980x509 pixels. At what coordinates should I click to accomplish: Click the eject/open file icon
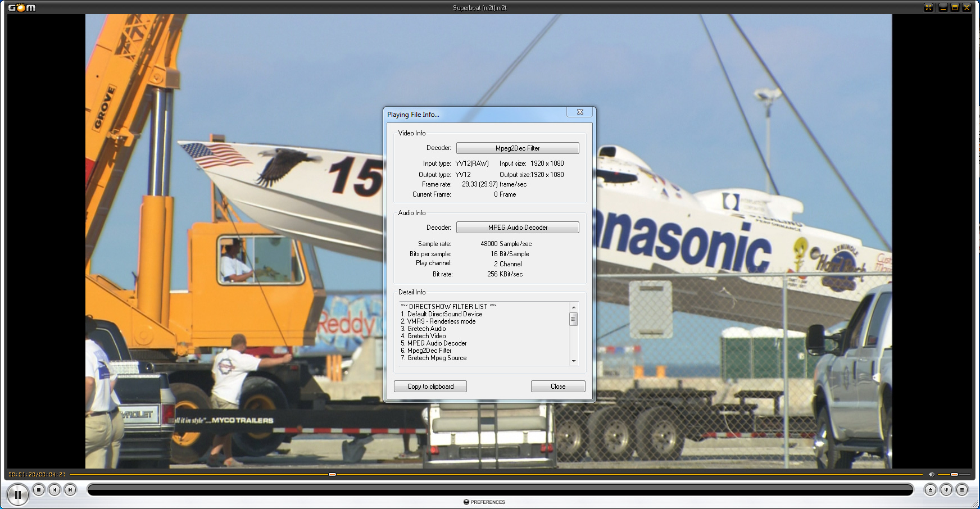click(931, 490)
